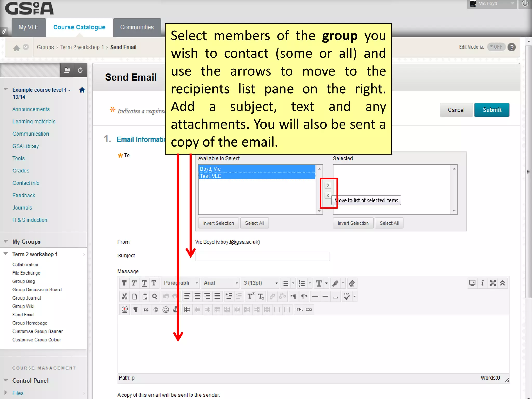532x399 pixels.
Task: Apply italic text formatting in editor
Action: tap(134, 283)
